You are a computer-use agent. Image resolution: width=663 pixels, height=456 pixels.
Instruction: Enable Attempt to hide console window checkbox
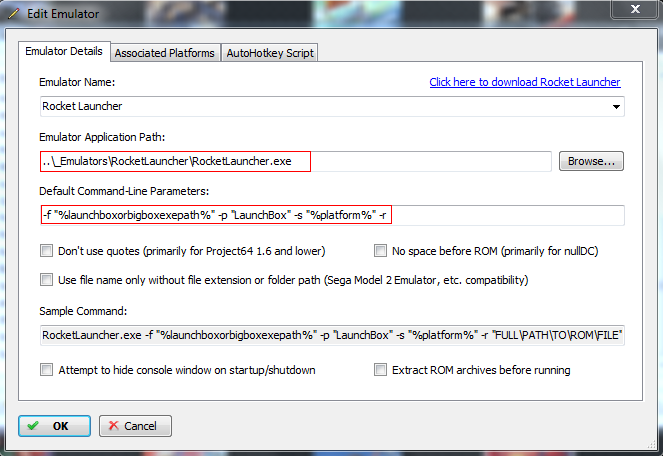(x=47, y=370)
